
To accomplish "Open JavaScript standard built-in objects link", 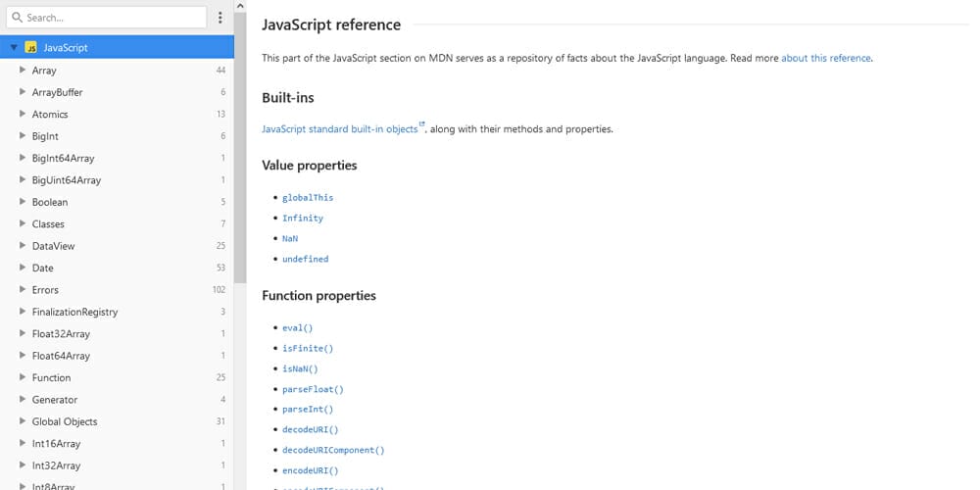I will coord(339,129).
